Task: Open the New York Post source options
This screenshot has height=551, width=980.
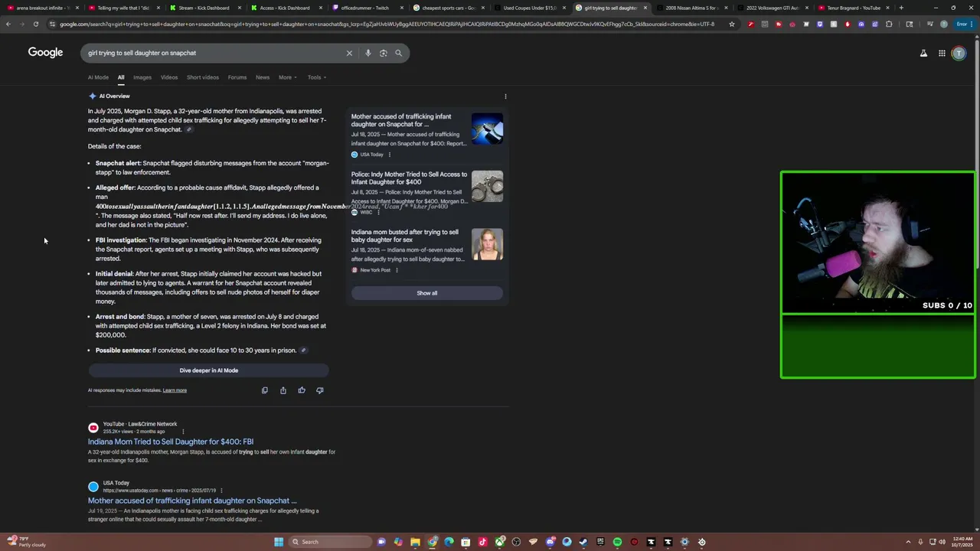Action: [x=397, y=270]
